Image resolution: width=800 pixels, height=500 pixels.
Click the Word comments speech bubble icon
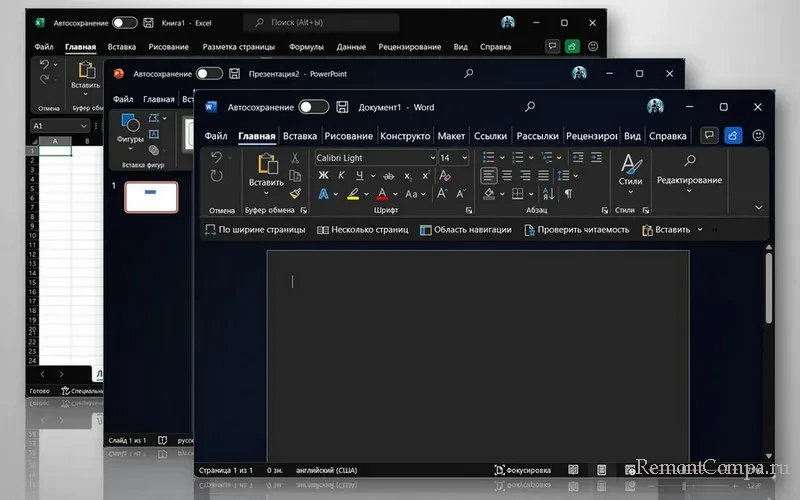coord(709,136)
